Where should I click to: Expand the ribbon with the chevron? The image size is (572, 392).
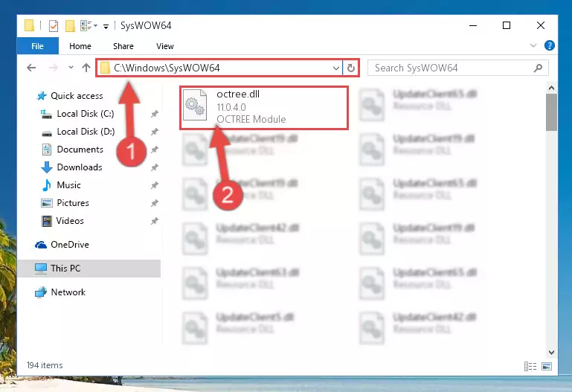pos(533,45)
